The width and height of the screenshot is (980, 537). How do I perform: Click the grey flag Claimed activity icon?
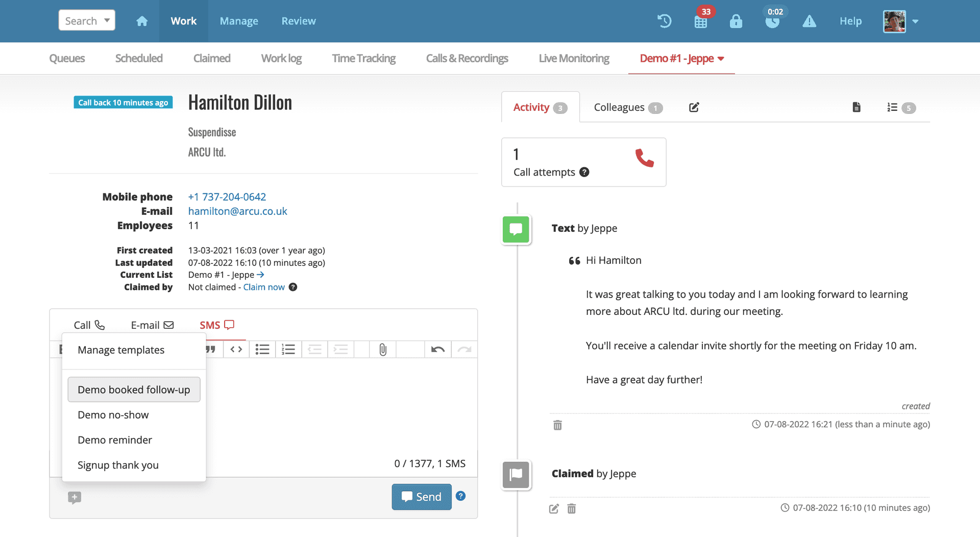(x=516, y=475)
